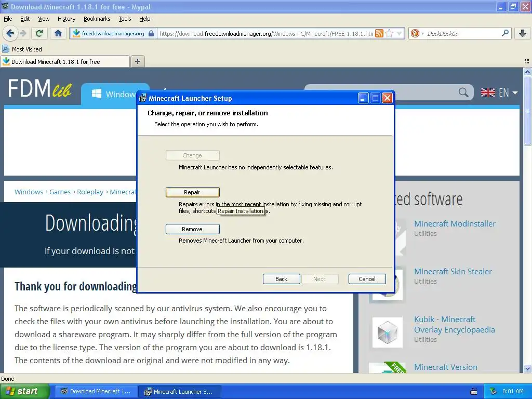Open Most Visited bookmarks folder
Screen dimensions: 532x399
click(22, 49)
